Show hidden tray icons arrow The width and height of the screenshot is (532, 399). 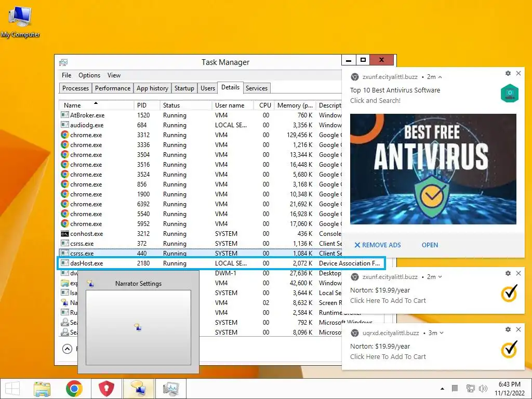(442, 389)
